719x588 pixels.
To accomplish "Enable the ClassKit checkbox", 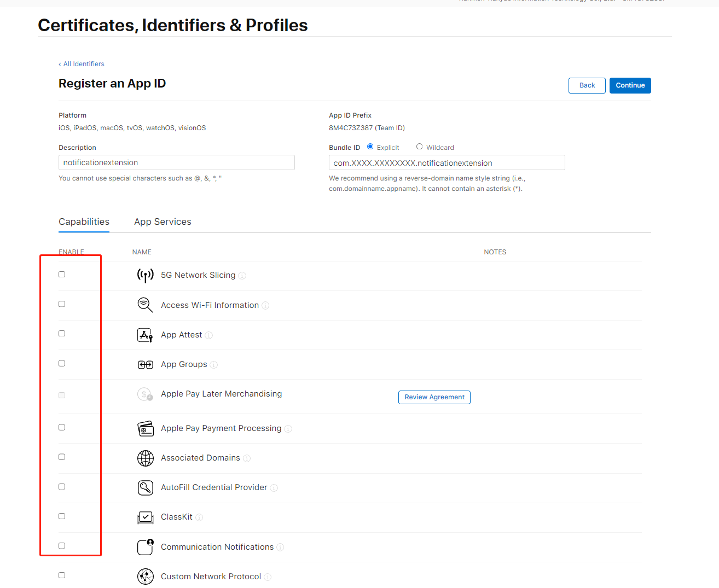I will point(62,516).
